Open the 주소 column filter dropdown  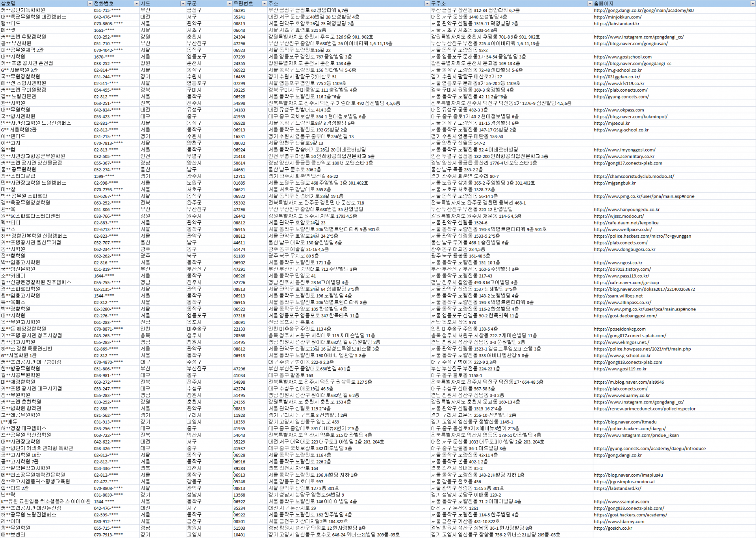pos(427,4)
